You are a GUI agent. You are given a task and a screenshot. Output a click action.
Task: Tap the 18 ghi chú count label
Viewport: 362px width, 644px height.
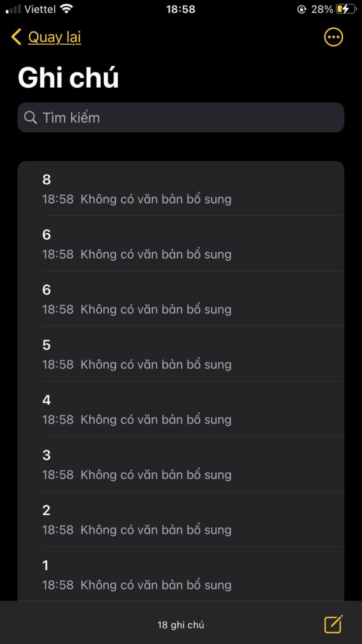pos(180,625)
